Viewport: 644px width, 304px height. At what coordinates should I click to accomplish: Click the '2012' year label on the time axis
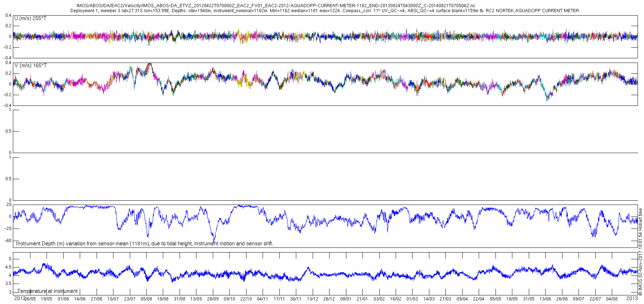click(20, 298)
